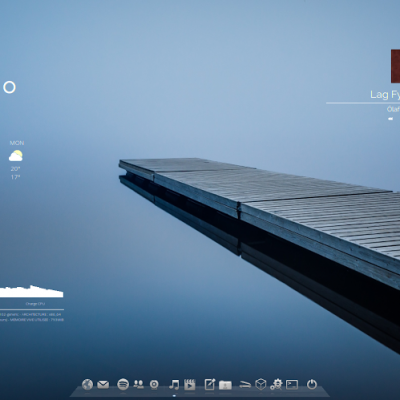Launch the terminal icon
400x400 pixels.
click(292, 384)
